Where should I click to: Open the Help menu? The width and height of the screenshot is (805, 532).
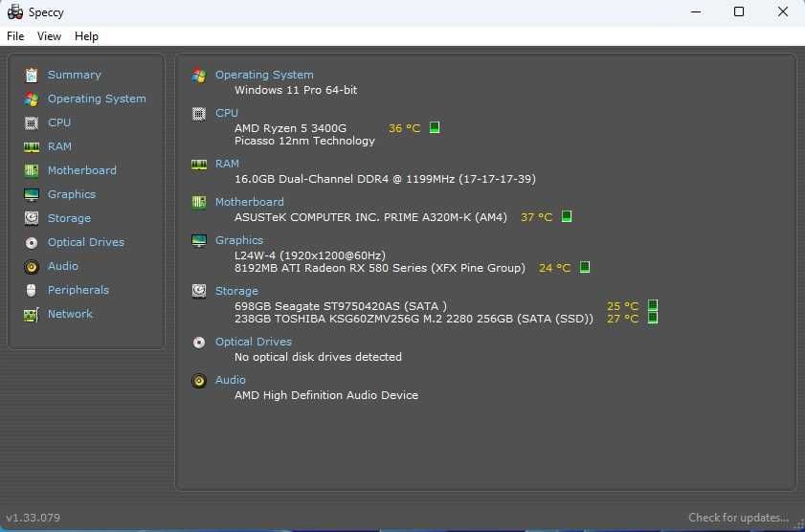point(86,36)
